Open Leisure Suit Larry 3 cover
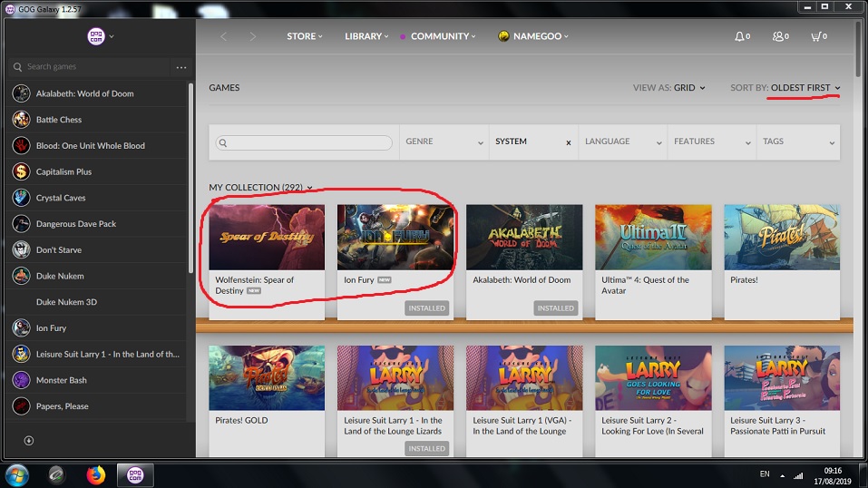 coord(782,377)
